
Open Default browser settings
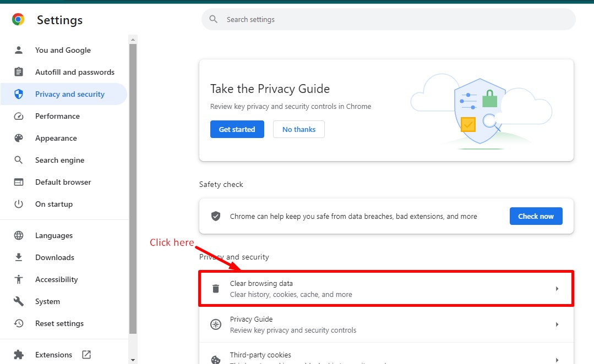[x=64, y=182]
